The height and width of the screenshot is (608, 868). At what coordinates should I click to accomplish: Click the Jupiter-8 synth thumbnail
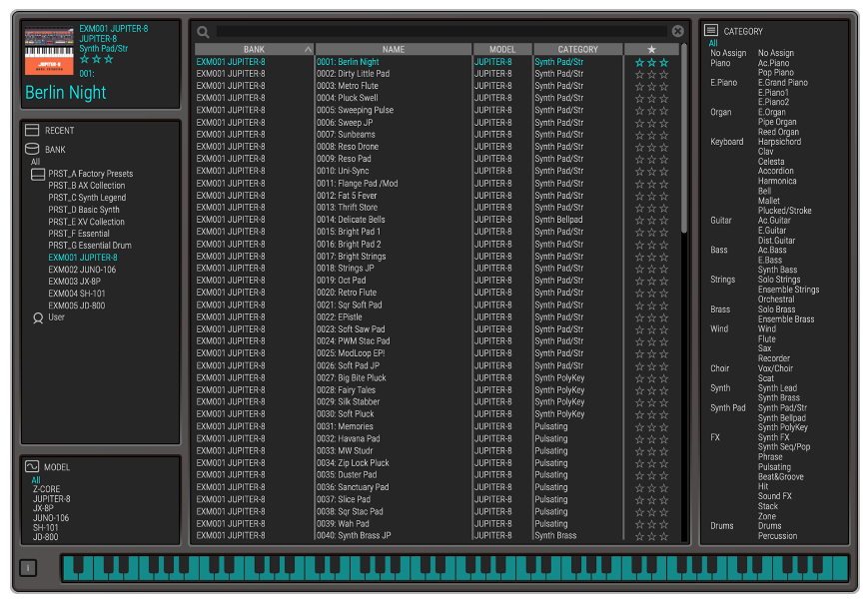pyautogui.click(x=49, y=51)
